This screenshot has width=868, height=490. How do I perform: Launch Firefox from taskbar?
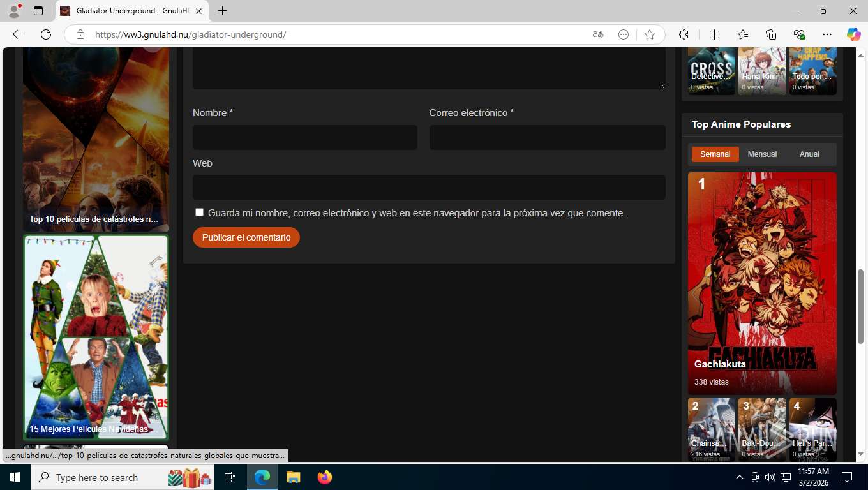325,477
